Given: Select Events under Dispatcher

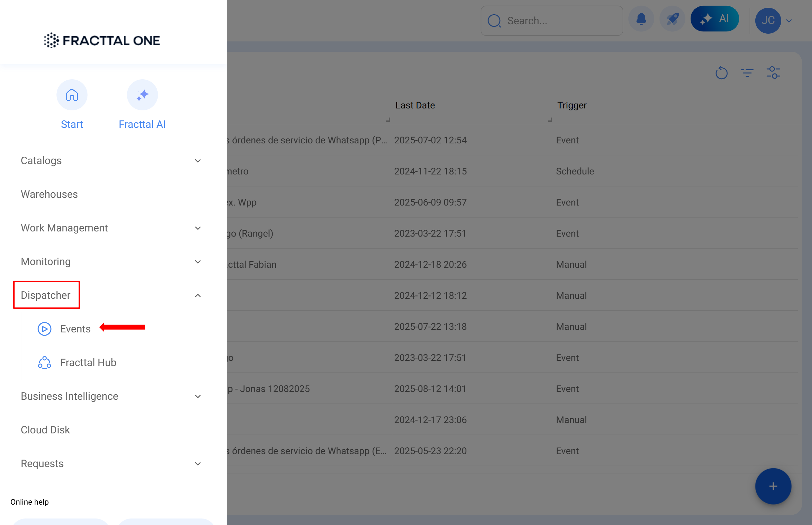Looking at the screenshot, I should [75, 329].
